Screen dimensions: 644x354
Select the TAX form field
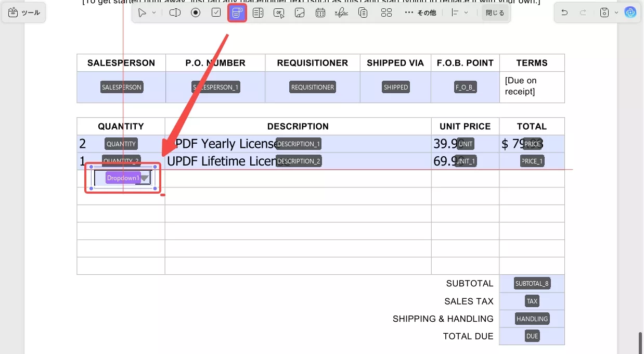coord(532,301)
